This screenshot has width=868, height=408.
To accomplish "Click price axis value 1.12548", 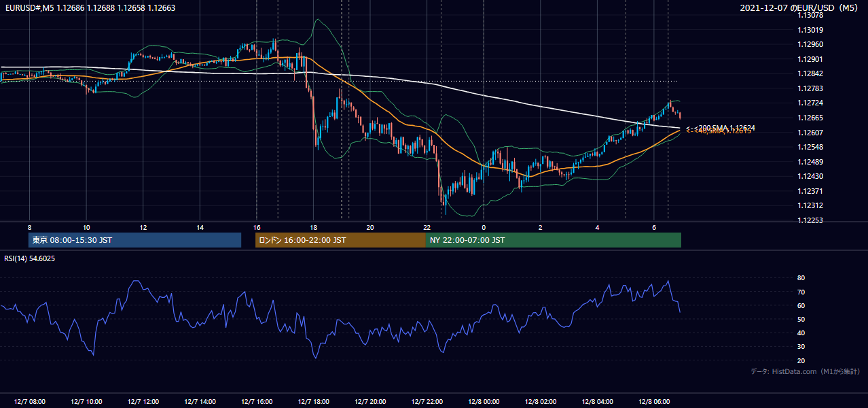I will click(810, 147).
